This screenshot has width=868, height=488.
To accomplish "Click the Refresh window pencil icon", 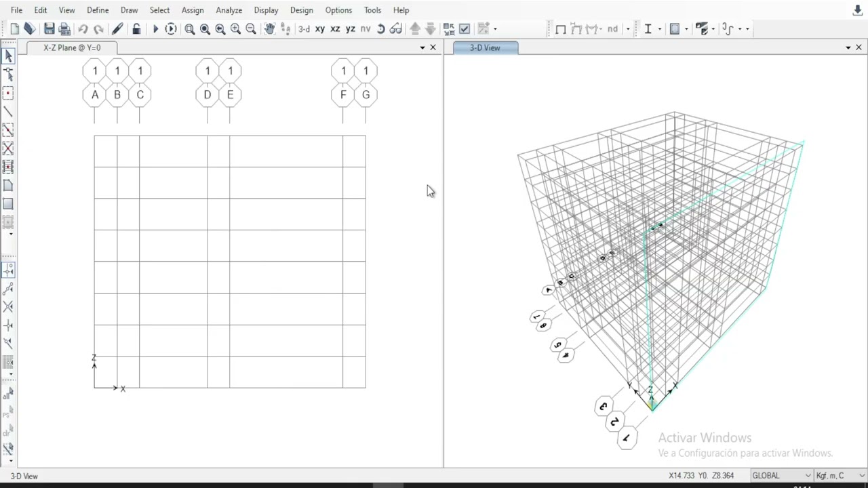I will [x=117, y=28].
